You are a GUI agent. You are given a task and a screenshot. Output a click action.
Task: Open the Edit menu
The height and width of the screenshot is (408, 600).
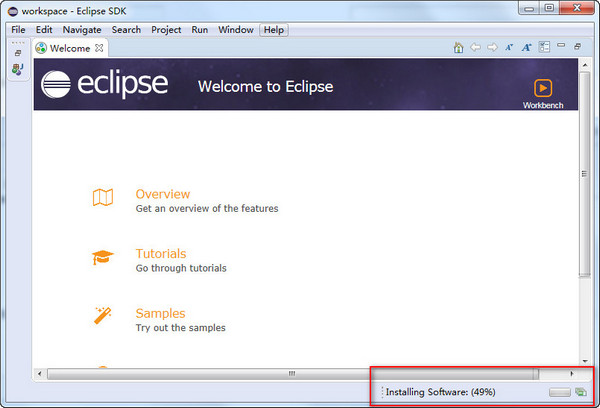pyautogui.click(x=44, y=29)
